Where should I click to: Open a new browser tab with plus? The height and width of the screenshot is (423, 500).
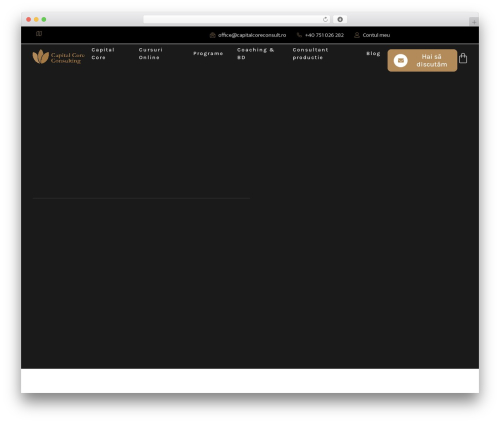pos(474,22)
